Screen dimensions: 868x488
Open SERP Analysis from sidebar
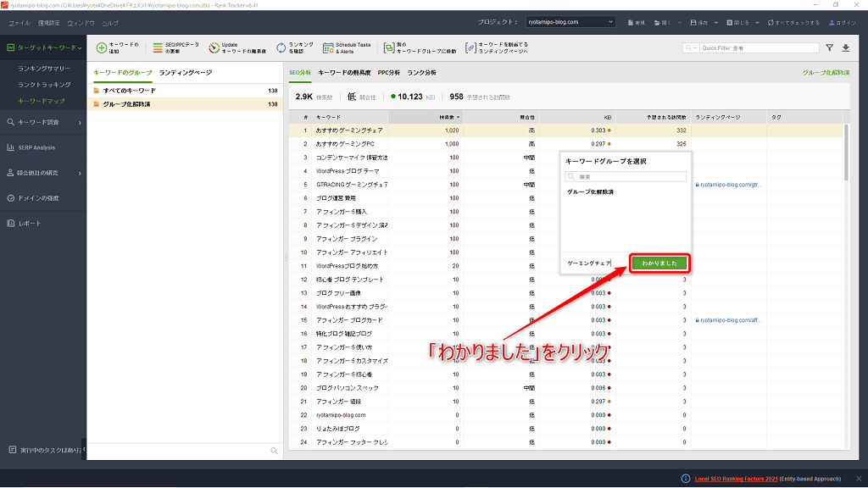pyautogui.click(x=36, y=147)
